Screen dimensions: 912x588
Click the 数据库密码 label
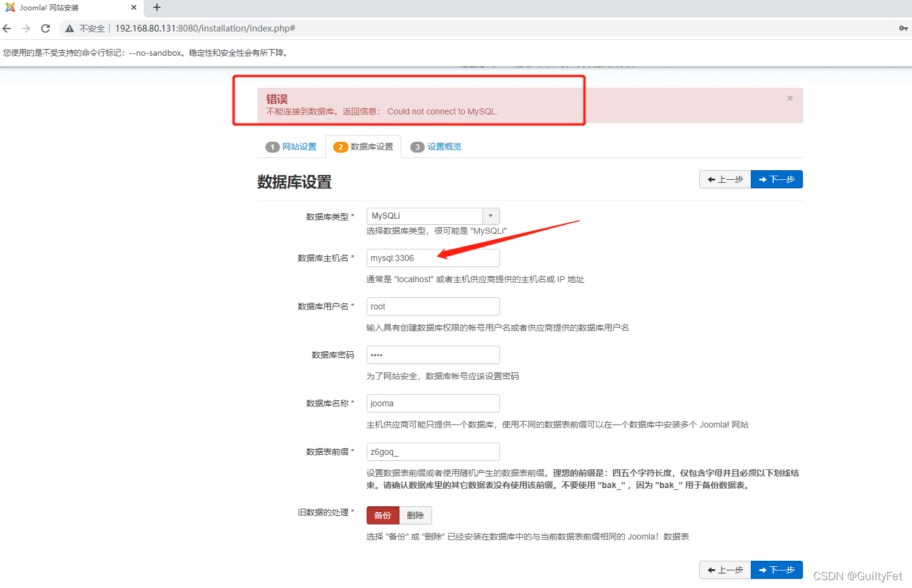tap(333, 355)
